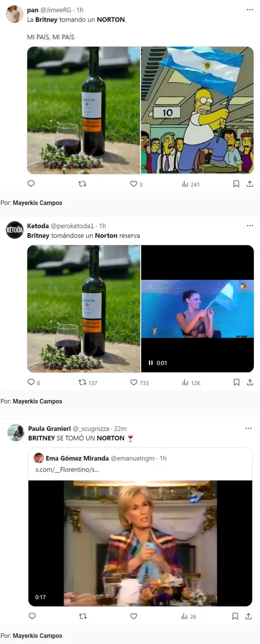Like the tweet by pan @JimeeRG
260x644 pixels.
pyautogui.click(x=134, y=184)
